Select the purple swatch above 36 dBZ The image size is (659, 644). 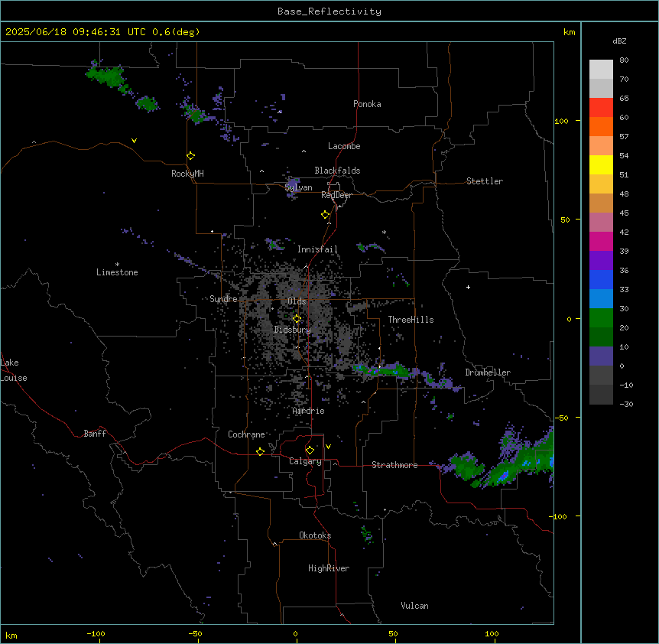(601, 260)
